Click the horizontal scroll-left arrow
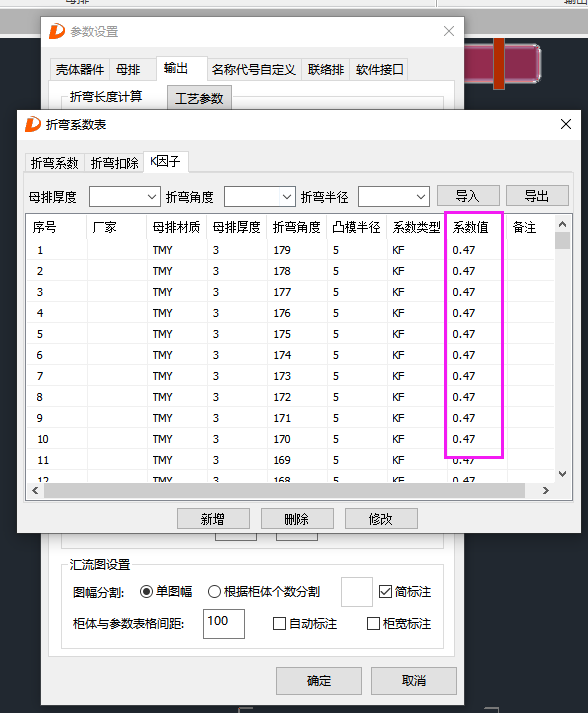The image size is (588, 713). tap(35, 491)
